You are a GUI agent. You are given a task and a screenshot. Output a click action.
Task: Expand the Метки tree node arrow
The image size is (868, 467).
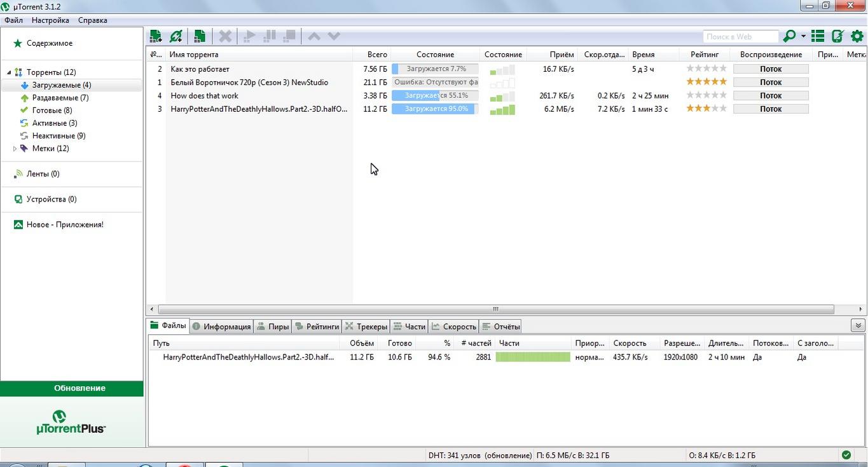[x=15, y=148]
